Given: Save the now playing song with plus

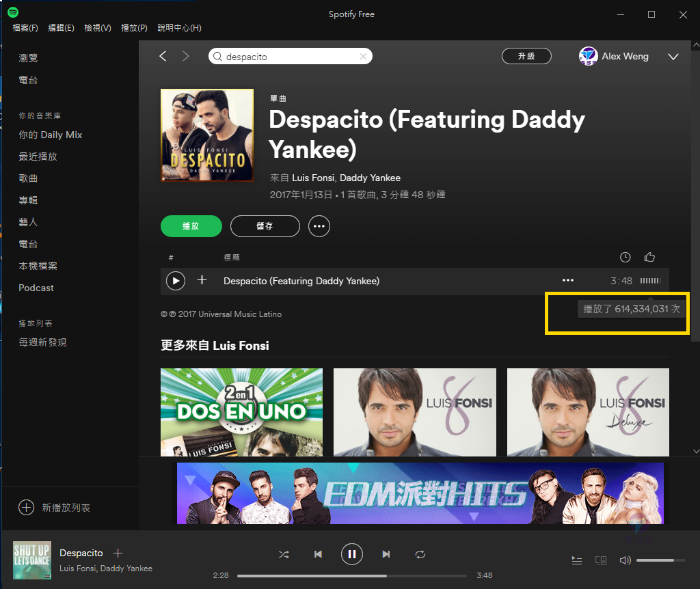Looking at the screenshot, I should 118,553.
